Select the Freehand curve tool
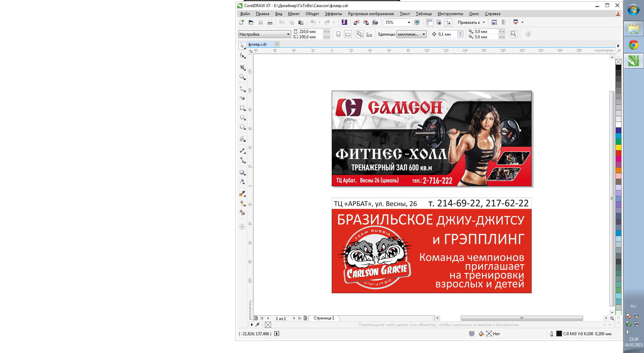 [242, 89]
